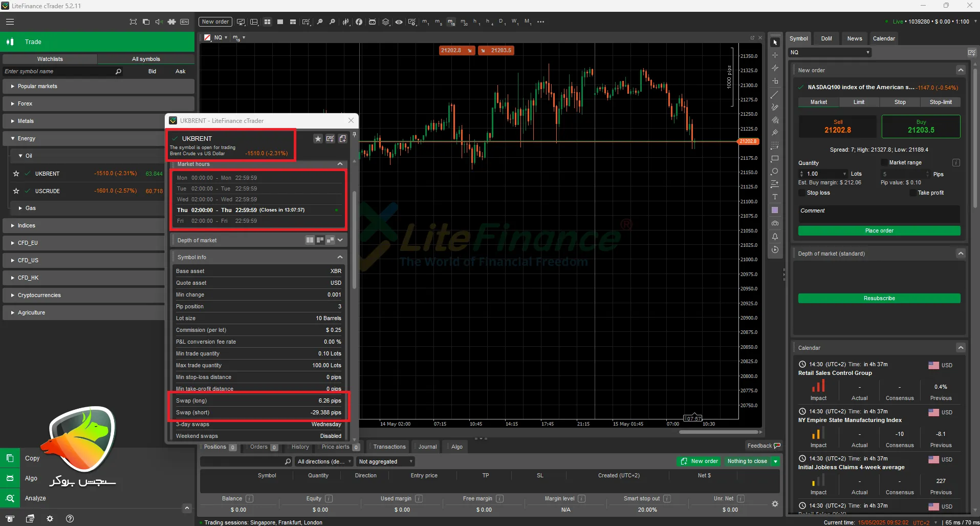Pick the trend line drawing tool
The height and width of the screenshot is (526, 980).
(775, 95)
